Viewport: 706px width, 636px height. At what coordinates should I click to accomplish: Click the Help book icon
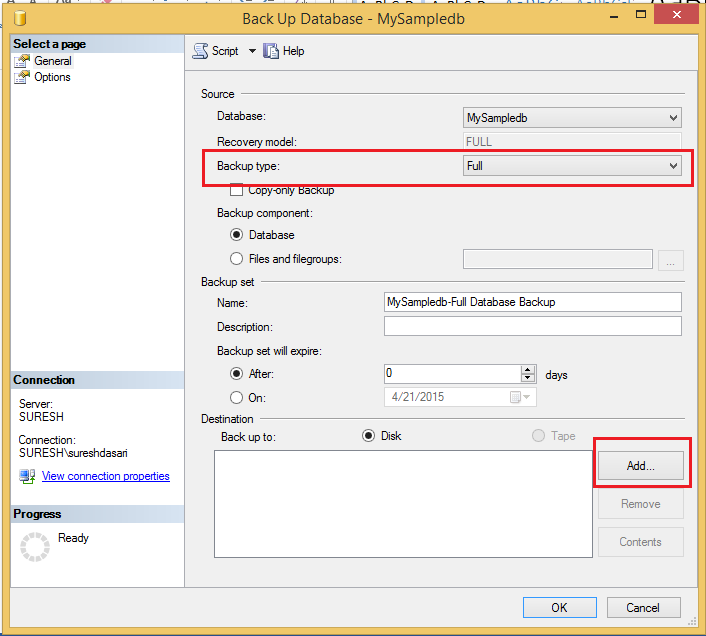271,51
